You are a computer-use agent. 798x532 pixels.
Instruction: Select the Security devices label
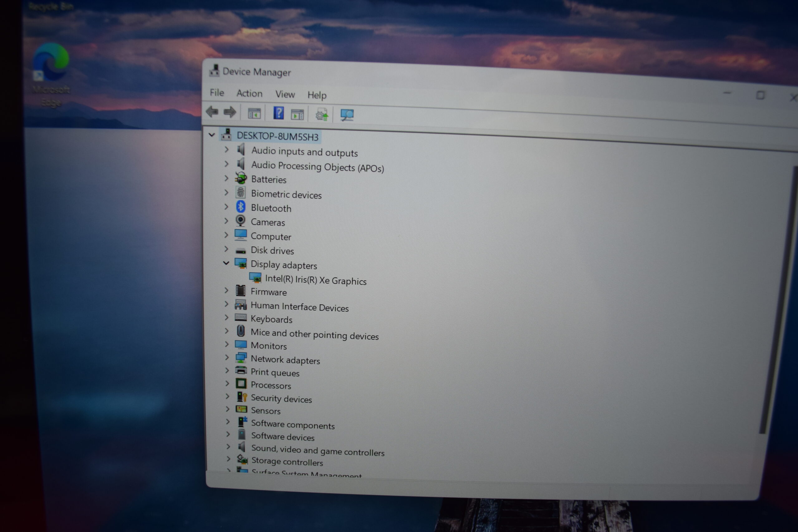[x=281, y=399]
